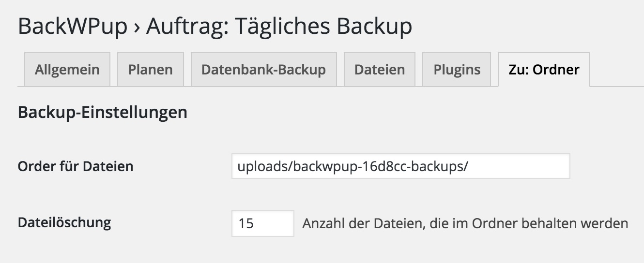Click the value 15 in file deletion field
Image resolution: width=644 pixels, height=263 pixels.
[x=246, y=224]
